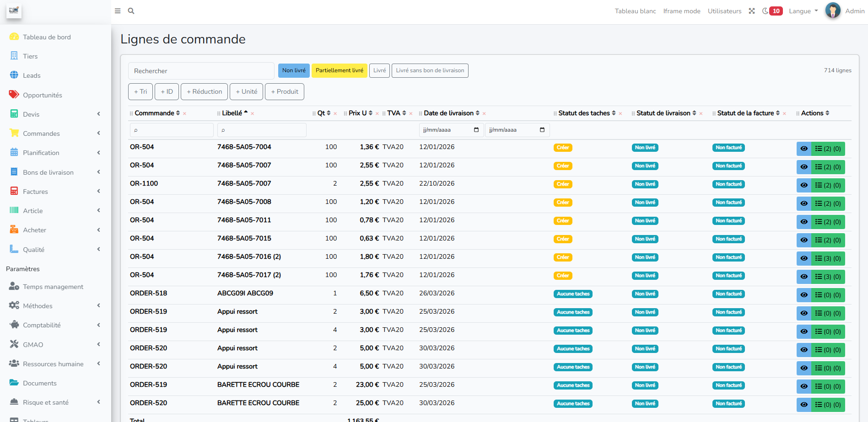Open the global search magnifier icon
This screenshot has height=422, width=868.
click(x=131, y=11)
